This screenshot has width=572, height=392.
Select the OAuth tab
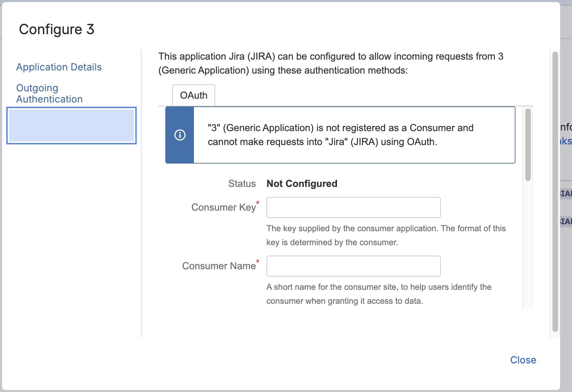tap(194, 95)
